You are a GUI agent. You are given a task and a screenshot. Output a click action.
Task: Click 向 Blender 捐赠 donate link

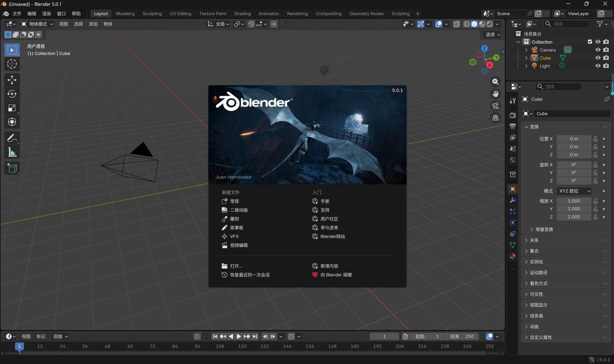coord(332,275)
